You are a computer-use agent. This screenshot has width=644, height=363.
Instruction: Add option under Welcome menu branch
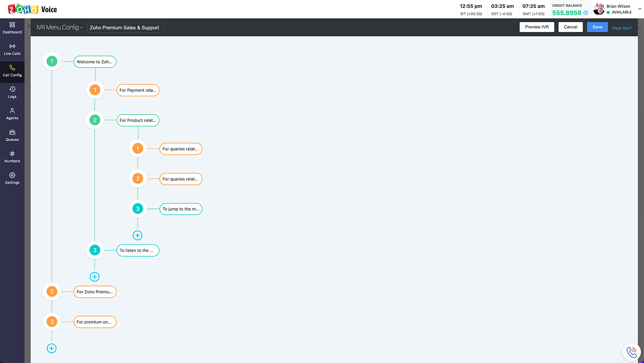pyautogui.click(x=94, y=277)
